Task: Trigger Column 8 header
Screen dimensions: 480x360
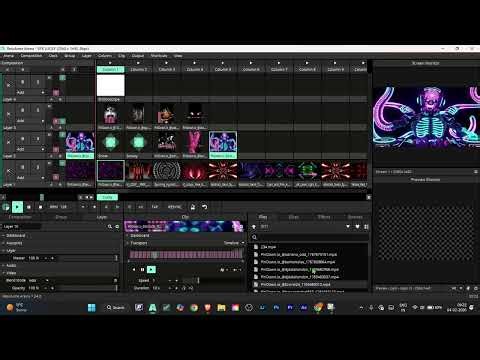Action: tap(307, 69)
